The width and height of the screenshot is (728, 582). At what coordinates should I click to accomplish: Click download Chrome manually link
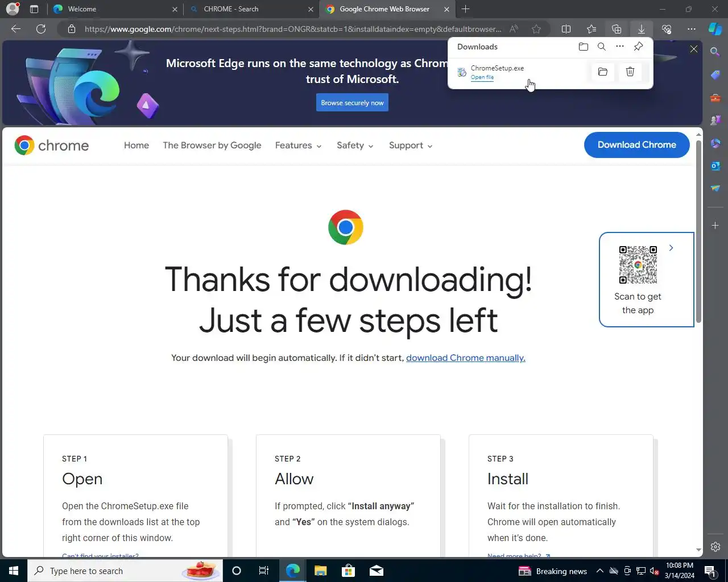coord(466,358)
